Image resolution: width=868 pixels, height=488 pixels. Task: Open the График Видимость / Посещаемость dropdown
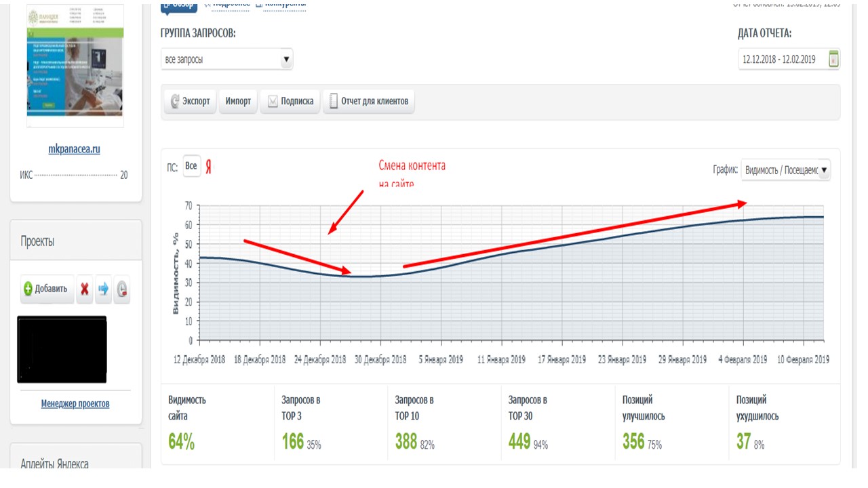coord(785,170)
